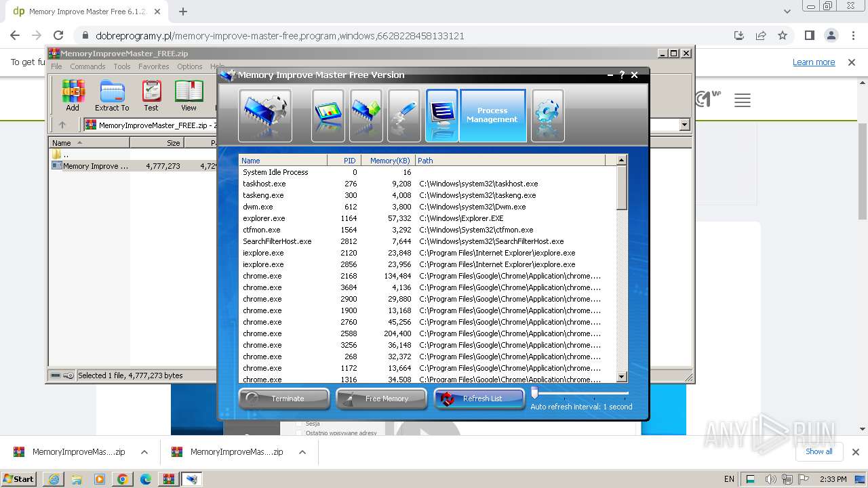The height and width of the screenshot is (488, 868).
Task: Open WinRAR Options menu
Action: 190,66
